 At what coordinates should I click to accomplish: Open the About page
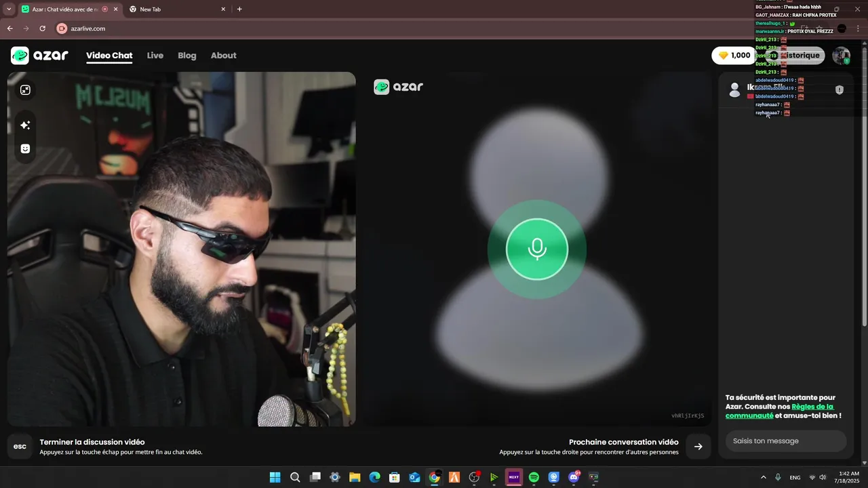coord(224,56)
